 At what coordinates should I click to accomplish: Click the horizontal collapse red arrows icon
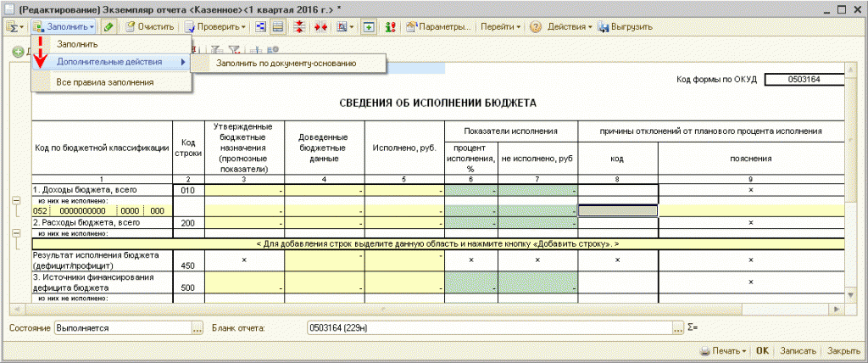[x=320, y=26]
